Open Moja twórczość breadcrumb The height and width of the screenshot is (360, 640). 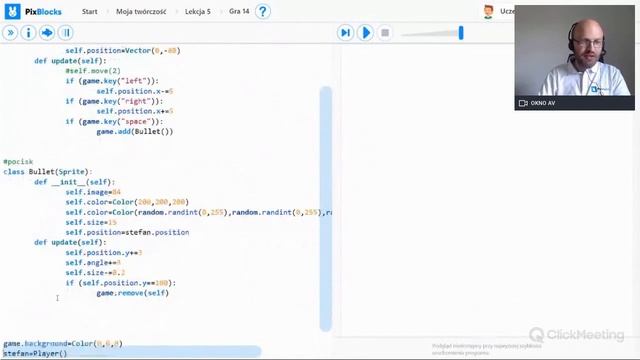[x=141, y=11]
